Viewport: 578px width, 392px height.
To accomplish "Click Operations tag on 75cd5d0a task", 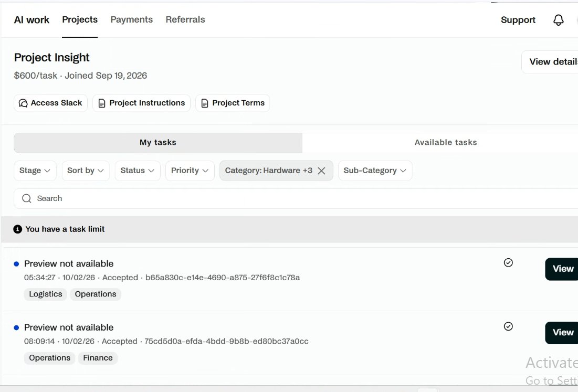I will pyautogui.click(x=50, y=358).
